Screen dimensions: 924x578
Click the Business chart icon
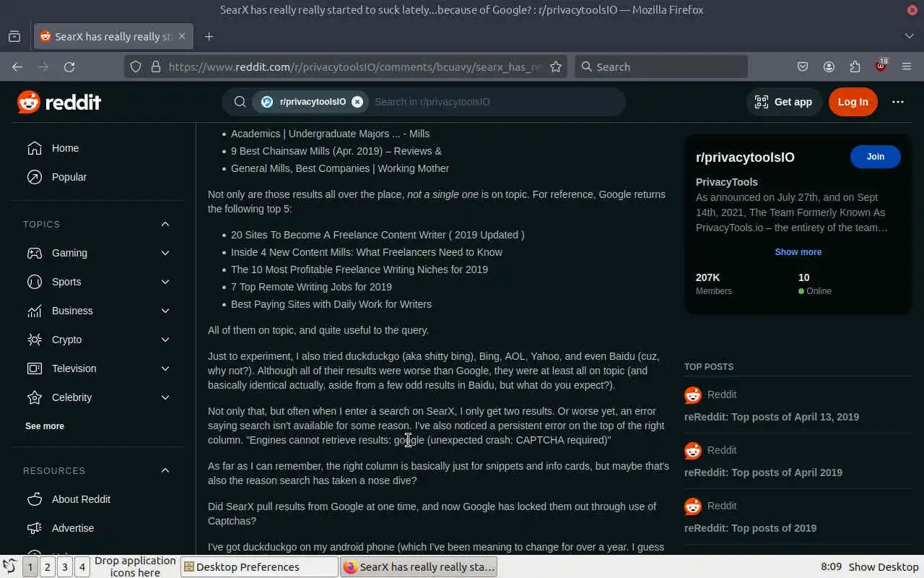[x=35, y=311]
